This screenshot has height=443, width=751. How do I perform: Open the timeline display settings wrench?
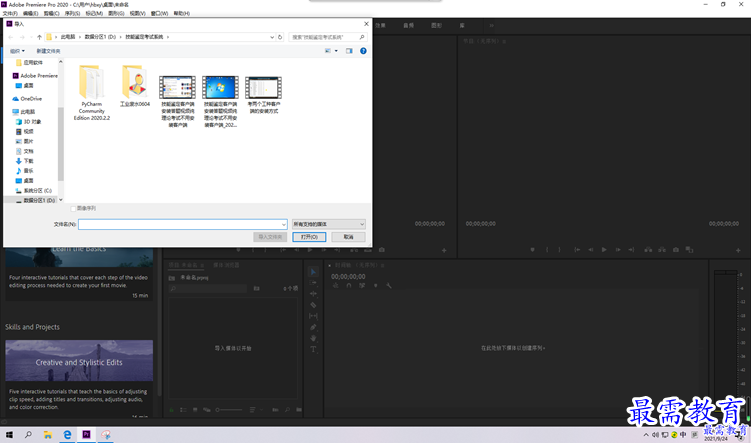pyautogui.click(x=388, y=285)
